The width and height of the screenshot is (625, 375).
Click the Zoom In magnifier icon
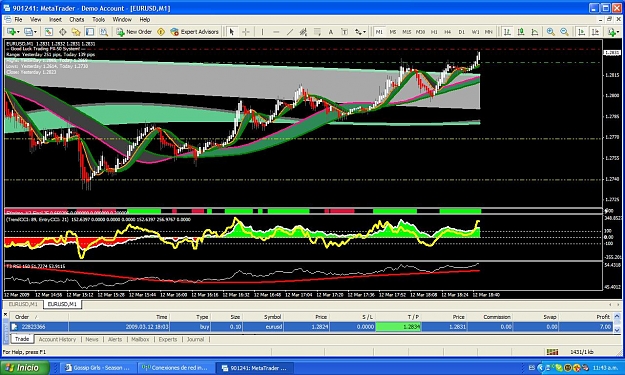coord(551,32)
